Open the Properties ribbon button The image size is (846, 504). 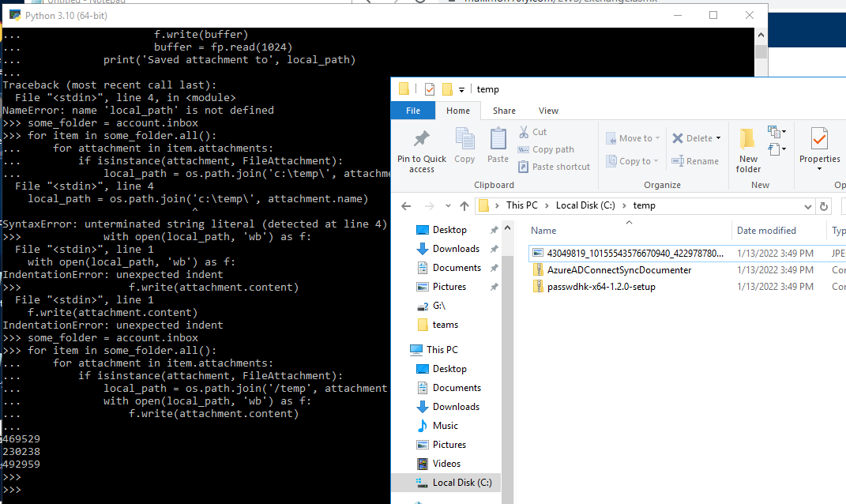(x=819, y=149)
